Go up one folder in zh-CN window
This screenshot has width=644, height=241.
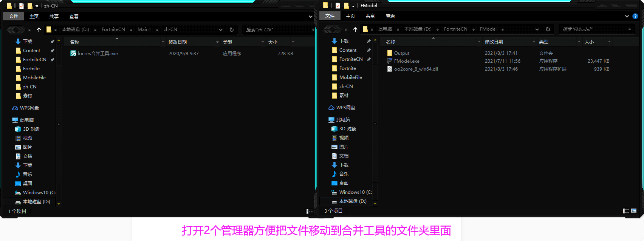click(39, 29)
